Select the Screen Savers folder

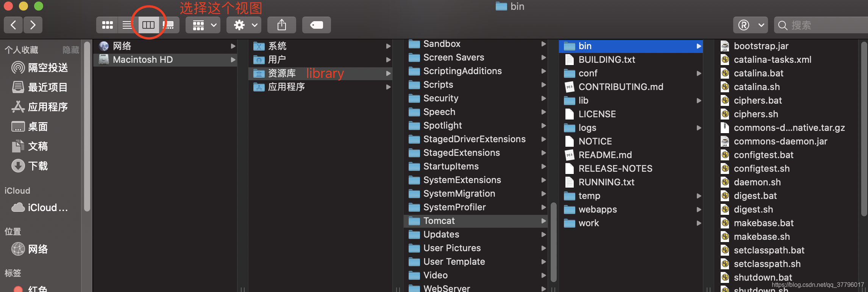tap(476, 57)
